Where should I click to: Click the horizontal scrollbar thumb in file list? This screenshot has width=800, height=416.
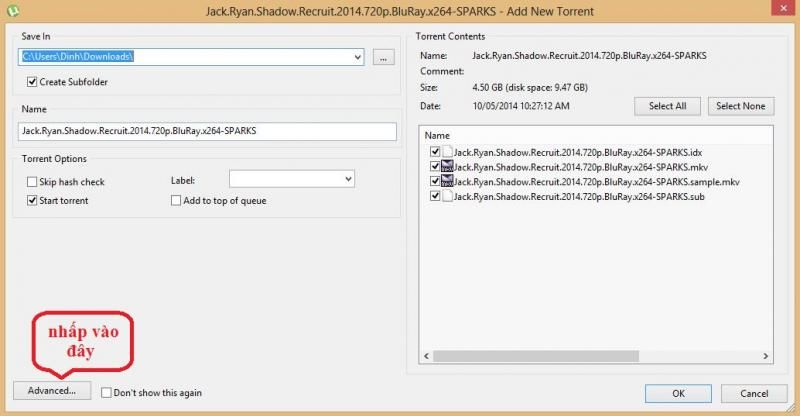pyautogui.click(x=536, y=356)
